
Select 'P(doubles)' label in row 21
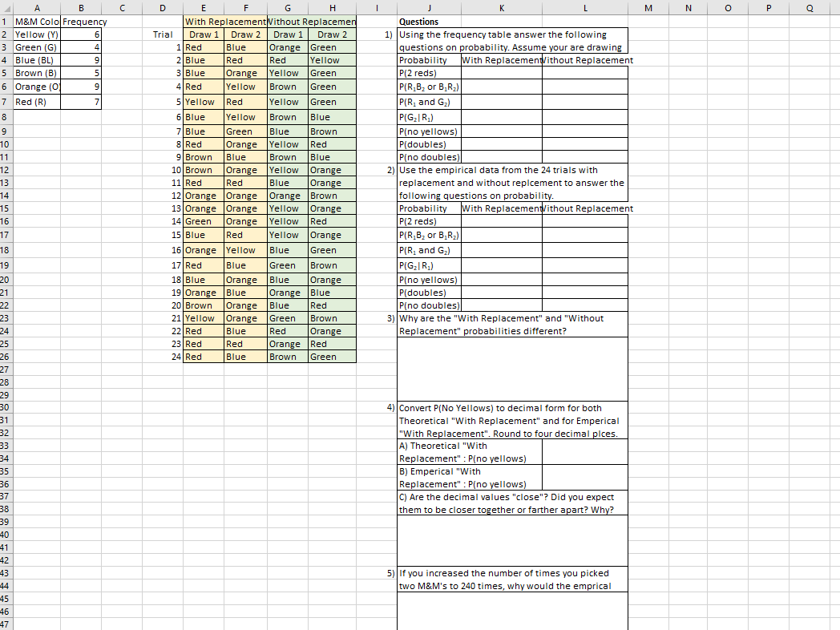tap(429, 293)
